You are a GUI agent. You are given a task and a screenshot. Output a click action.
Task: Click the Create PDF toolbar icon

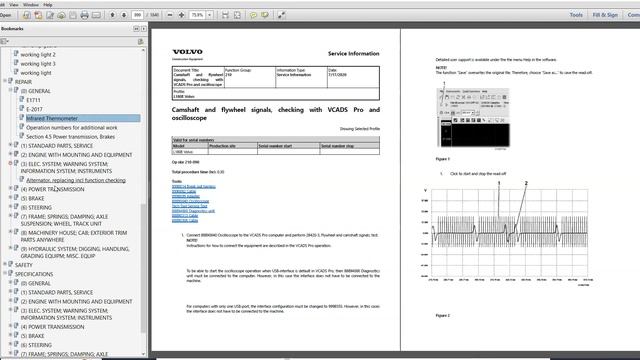point(27,15)
